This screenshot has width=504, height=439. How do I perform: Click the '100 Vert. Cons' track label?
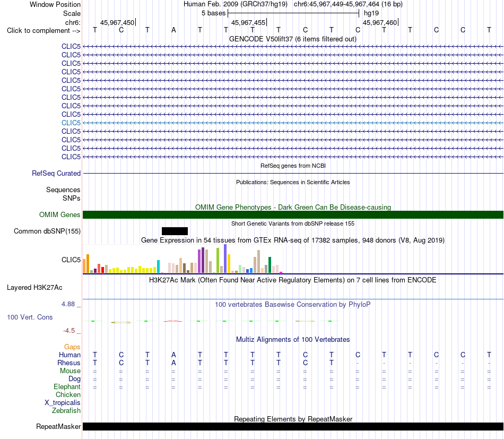point(30,317)
